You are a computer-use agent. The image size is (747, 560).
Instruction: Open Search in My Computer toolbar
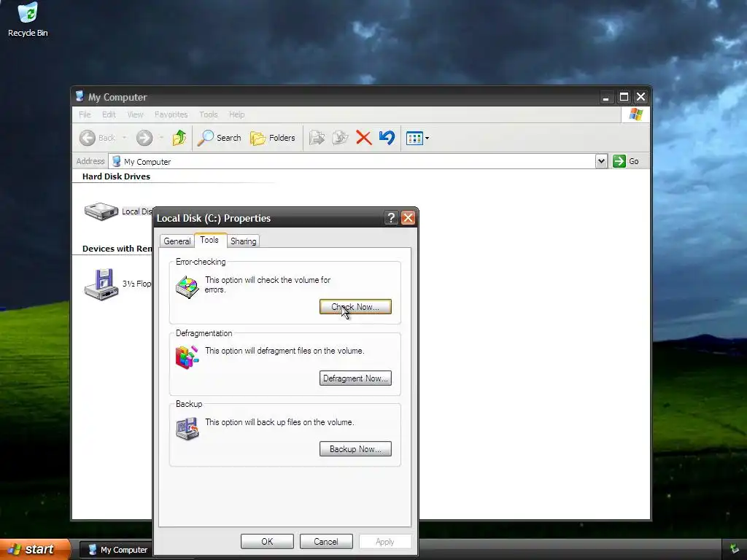click(x=219, y=138)
